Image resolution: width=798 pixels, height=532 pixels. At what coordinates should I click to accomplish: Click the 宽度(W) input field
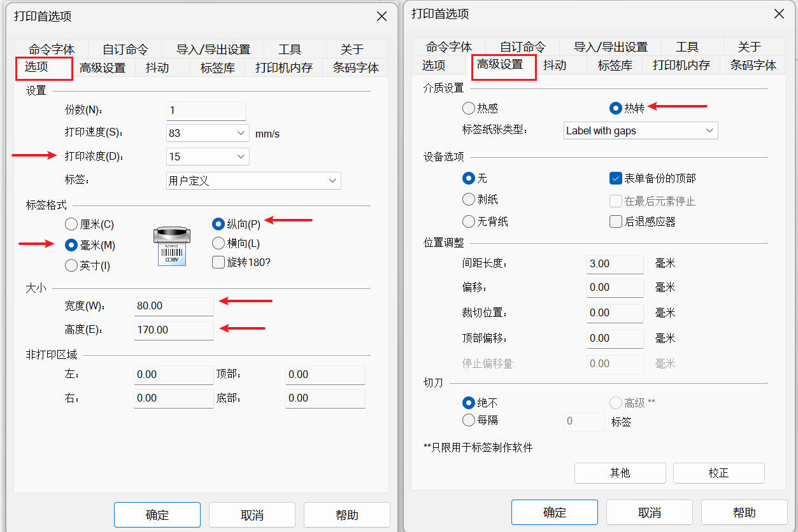click(174, 306)
